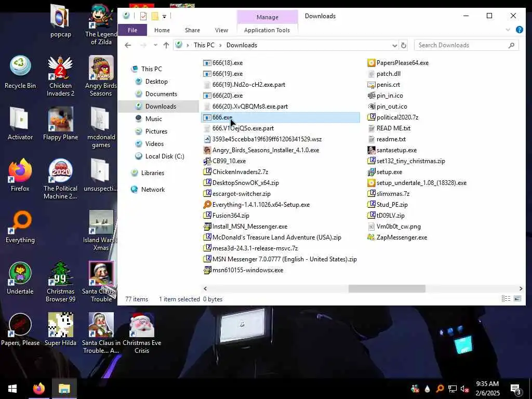
Task: Click Downloads in the address breadcrumb
Action: point(242,45)
